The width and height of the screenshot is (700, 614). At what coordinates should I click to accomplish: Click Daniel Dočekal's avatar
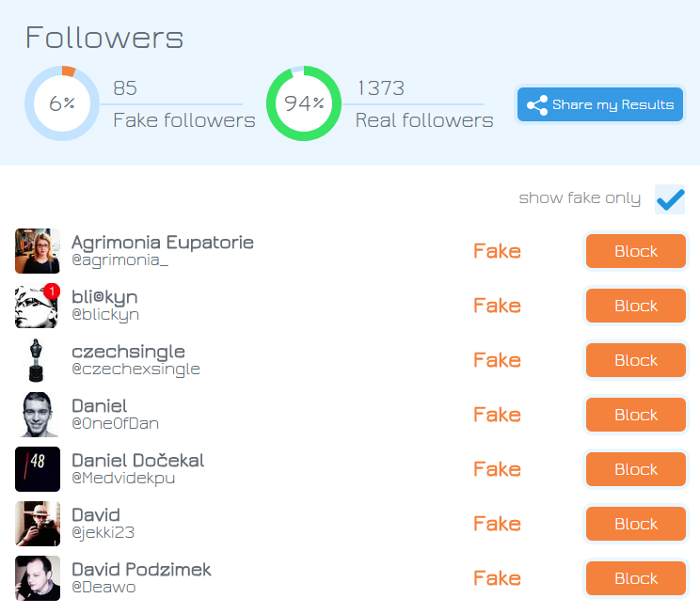pos(38,469)
